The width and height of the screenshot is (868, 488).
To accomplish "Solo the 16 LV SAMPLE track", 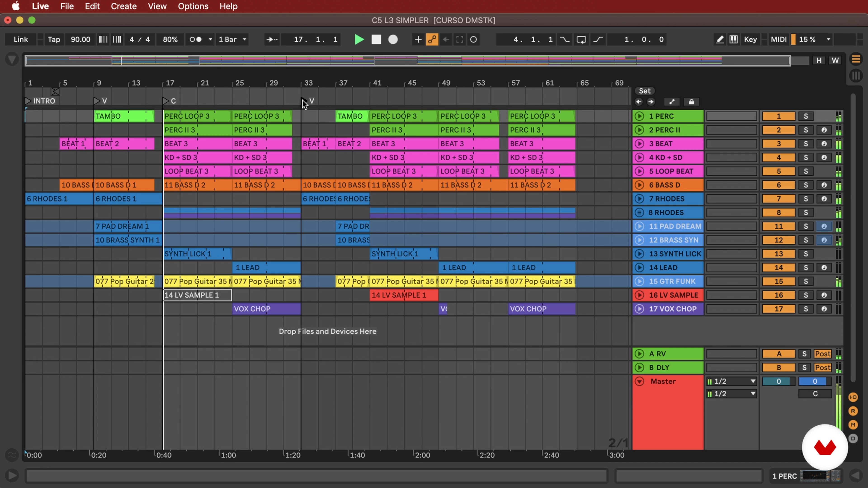I will (806, 295).
